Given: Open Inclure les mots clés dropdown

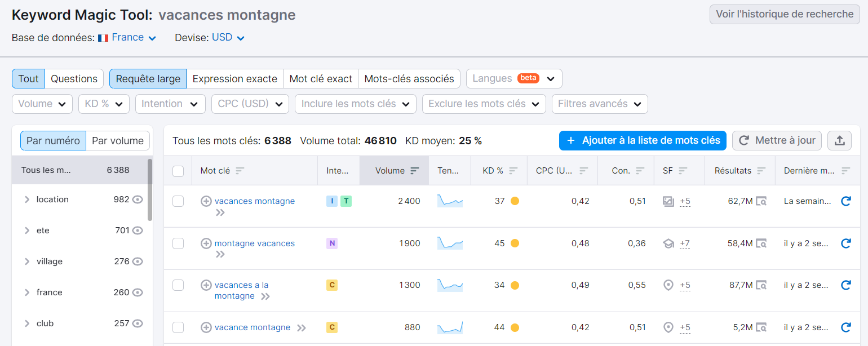Looking at the screenshot, I should 356,104.
